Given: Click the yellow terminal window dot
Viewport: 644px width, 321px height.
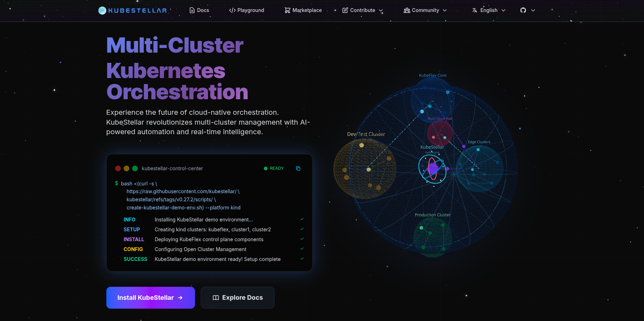Looking at the screenshot, I should click(x=126, y=168).
